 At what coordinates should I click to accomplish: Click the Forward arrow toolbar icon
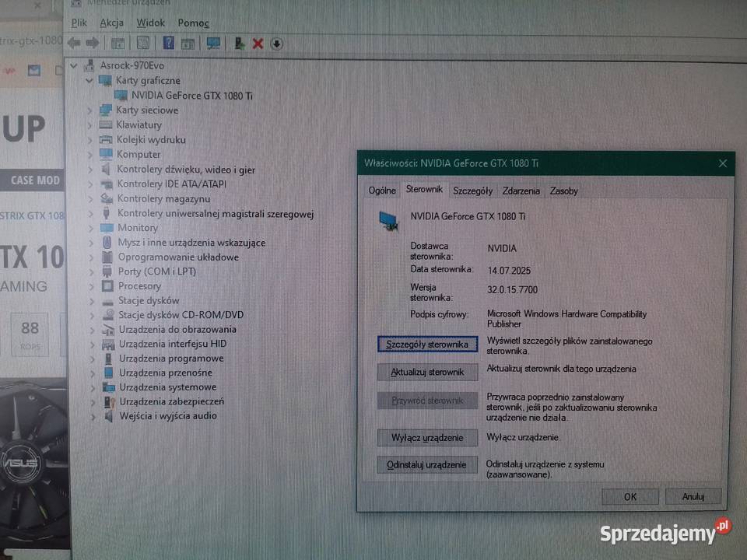(x=93, y=44)
